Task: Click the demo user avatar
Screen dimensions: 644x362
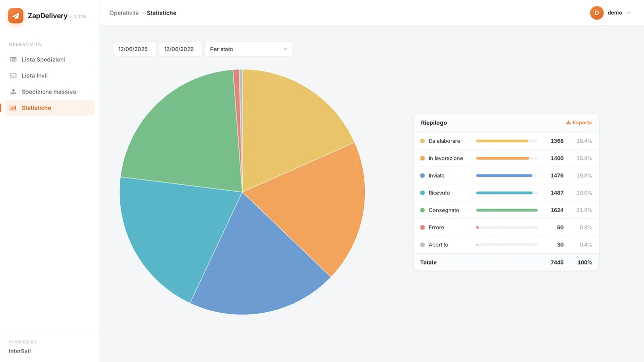Action: click(597, 13)
